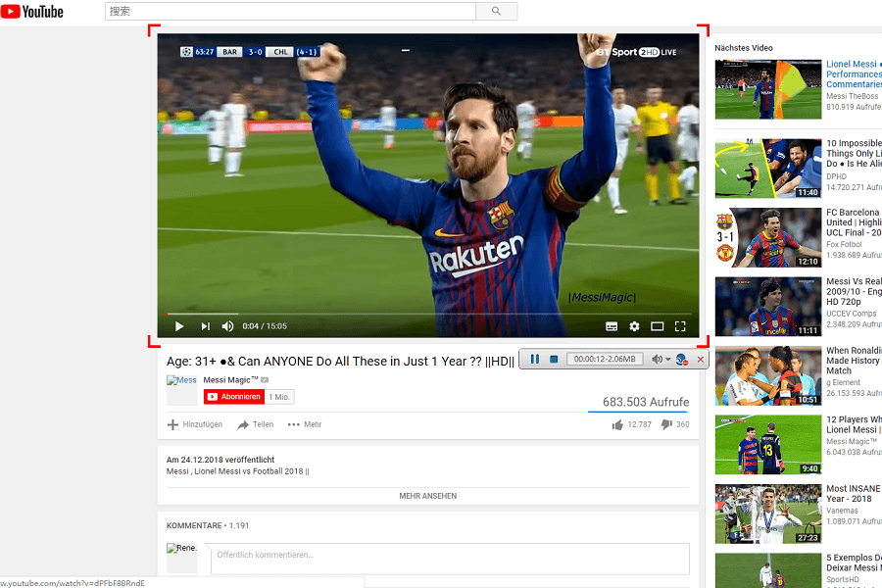Open FC Barcelona UCL Final thumbnail

tap(767, 237)
